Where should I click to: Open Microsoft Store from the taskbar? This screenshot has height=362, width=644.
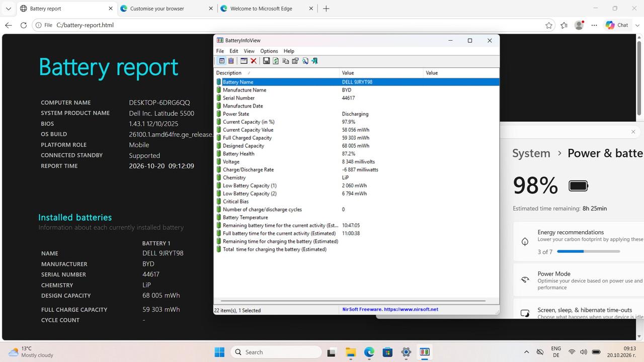pos(387,352)
